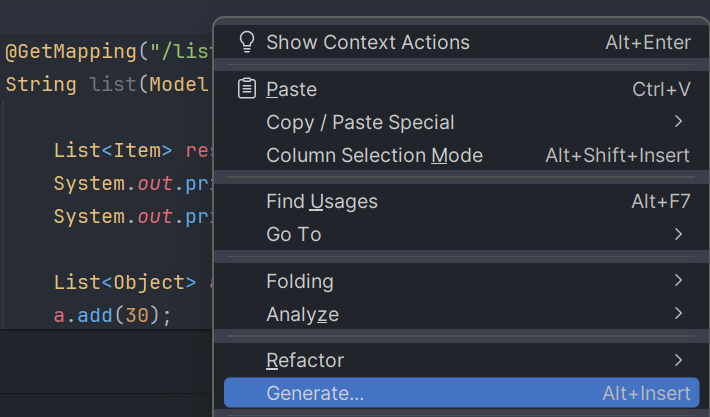710x417 pixels.
Task: Open the Folding submenu
Action: (x=300, y=281)
